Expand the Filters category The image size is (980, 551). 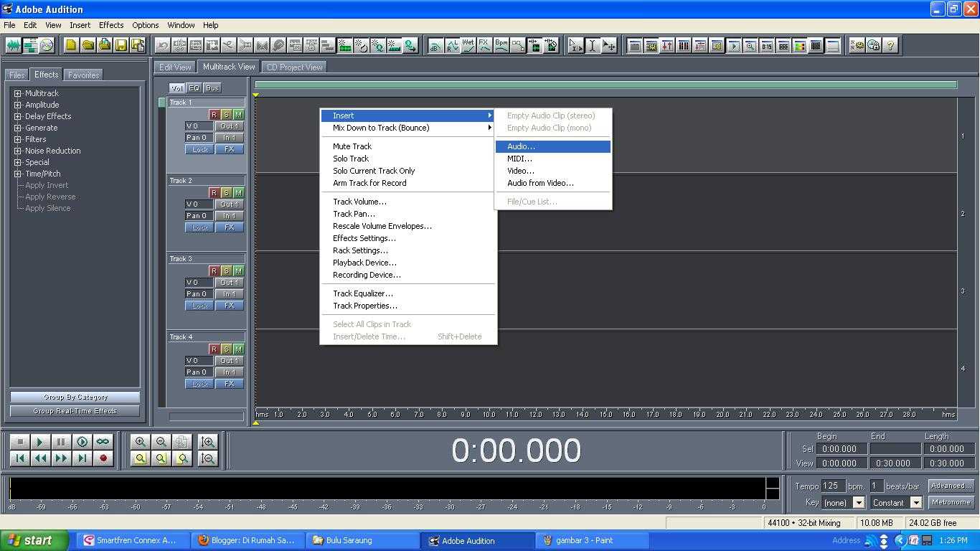[x=18, y=139]
